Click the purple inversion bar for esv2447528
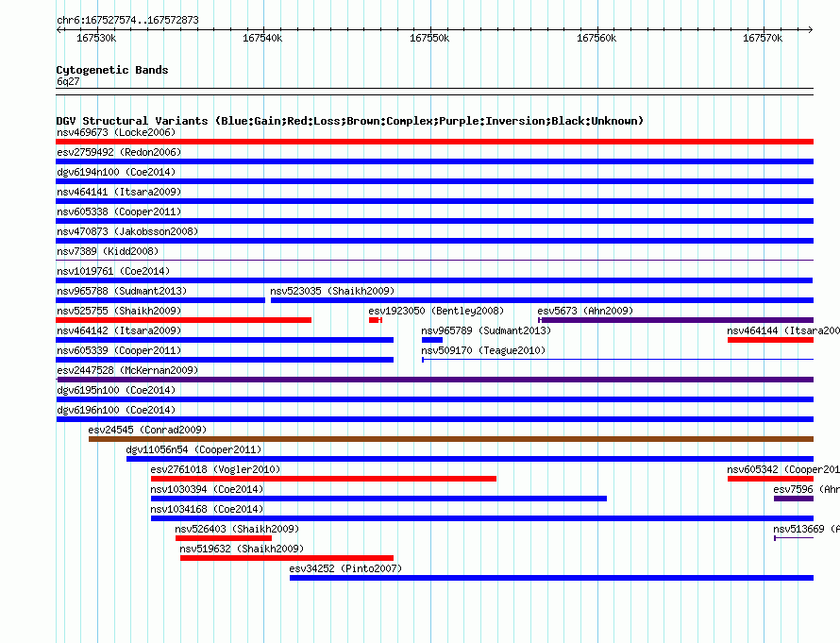The width and height of the screenshot is (840, 643). pyautogui.click(x=434, y=380)
